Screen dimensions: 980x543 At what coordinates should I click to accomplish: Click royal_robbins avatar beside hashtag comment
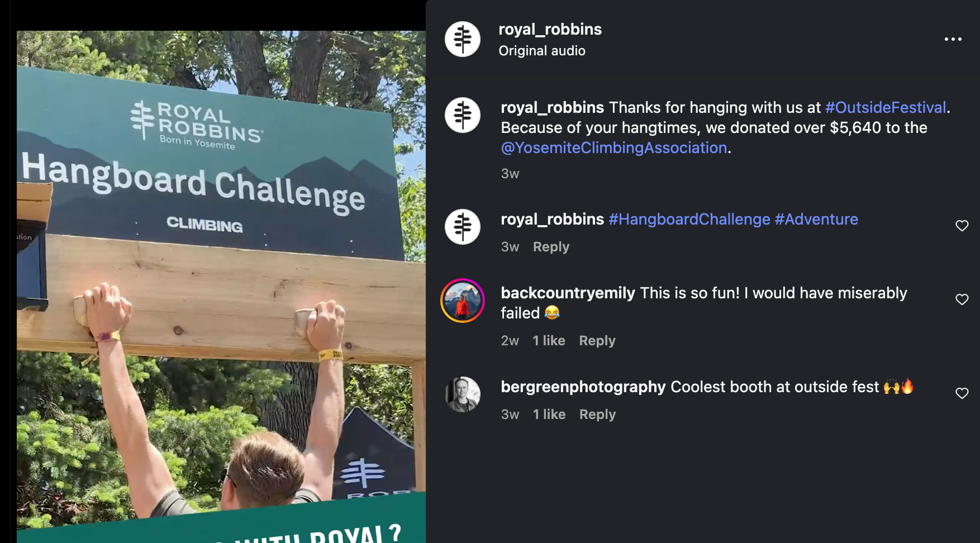point(462,227)
